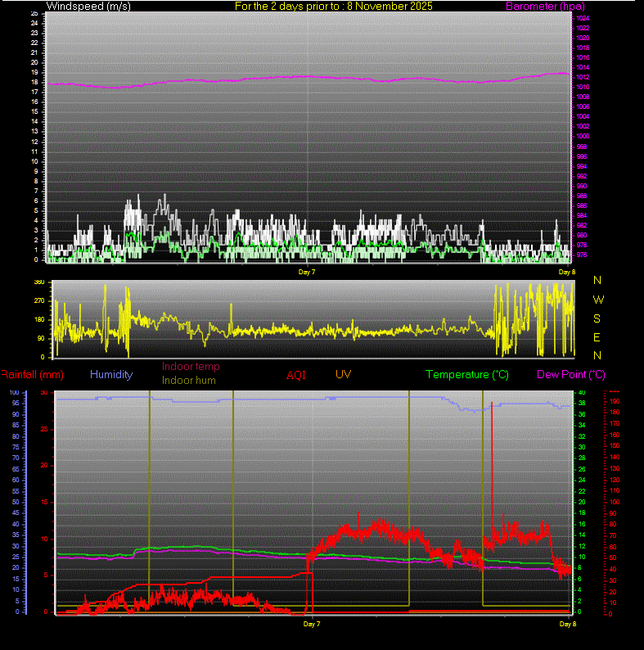Screen dimensions: 644x650
Task: Click the Indoor temp legend label
Action: (x=191, y=367)
